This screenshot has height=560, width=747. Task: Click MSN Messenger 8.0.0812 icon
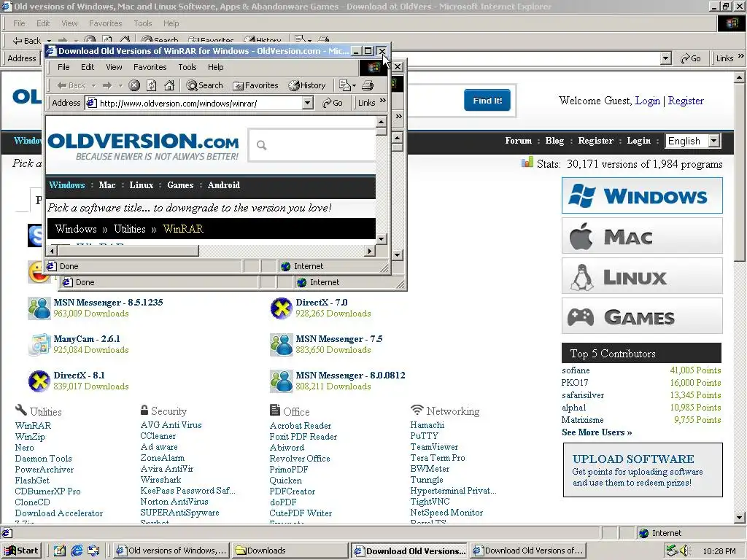pos(281,381)
